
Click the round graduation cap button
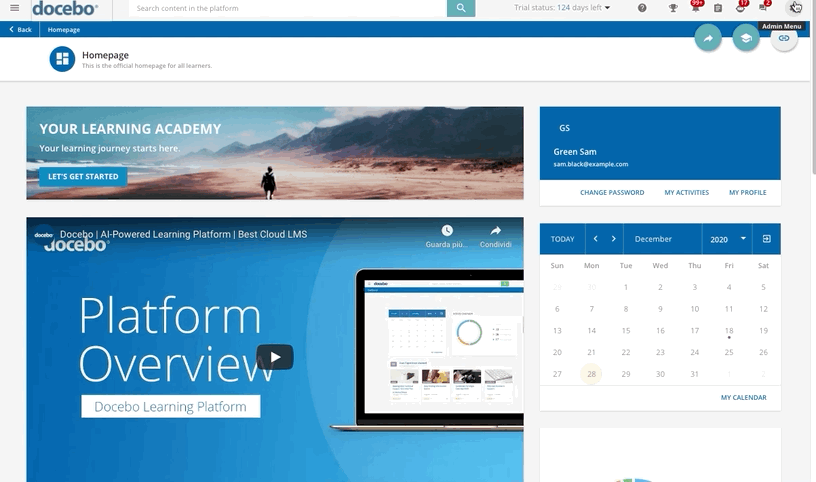point(745,38)
